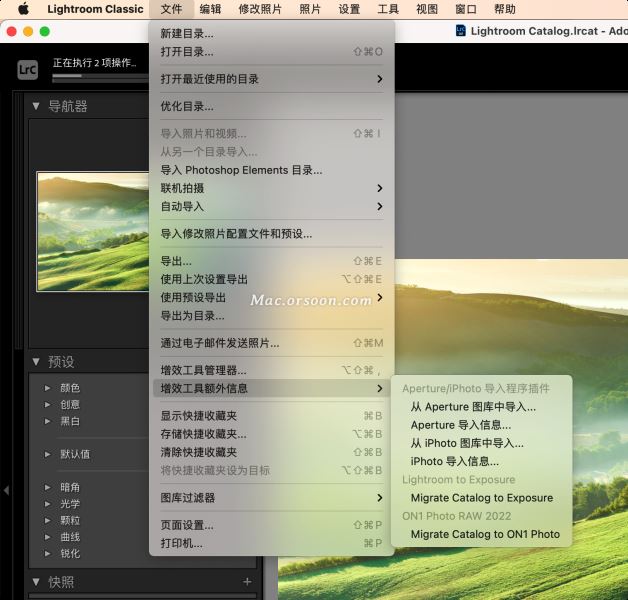Choose 显示快捷收藏夹
This screenshot has width=628, height=600.
tap(272, 416)
